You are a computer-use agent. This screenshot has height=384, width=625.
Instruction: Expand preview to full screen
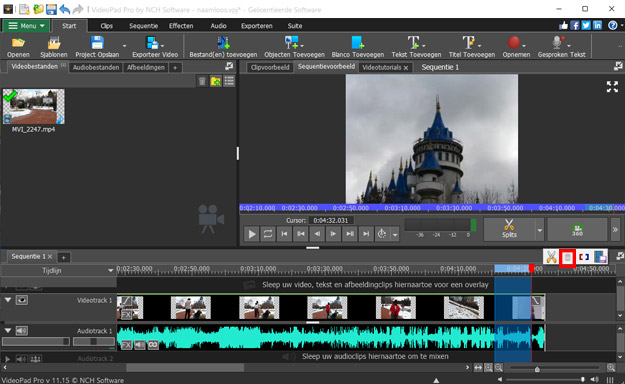coord(612,87)
